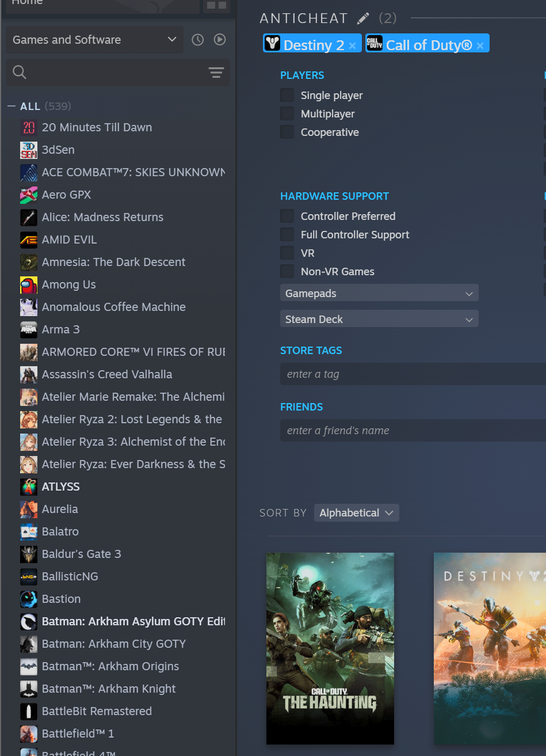The image size is (546, 756).
Task: Open Call of Duty The Haunting cover
Action: click(330, 648)
